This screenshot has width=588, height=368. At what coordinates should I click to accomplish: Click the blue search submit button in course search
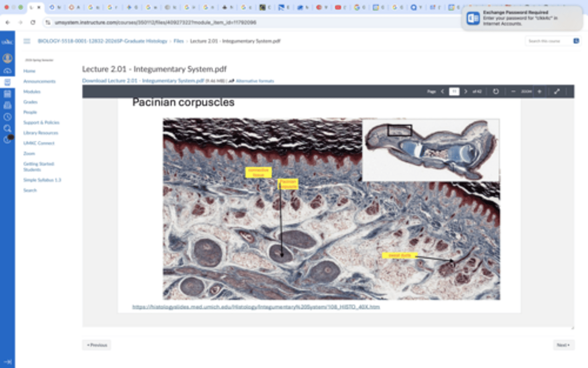[576, 41]
